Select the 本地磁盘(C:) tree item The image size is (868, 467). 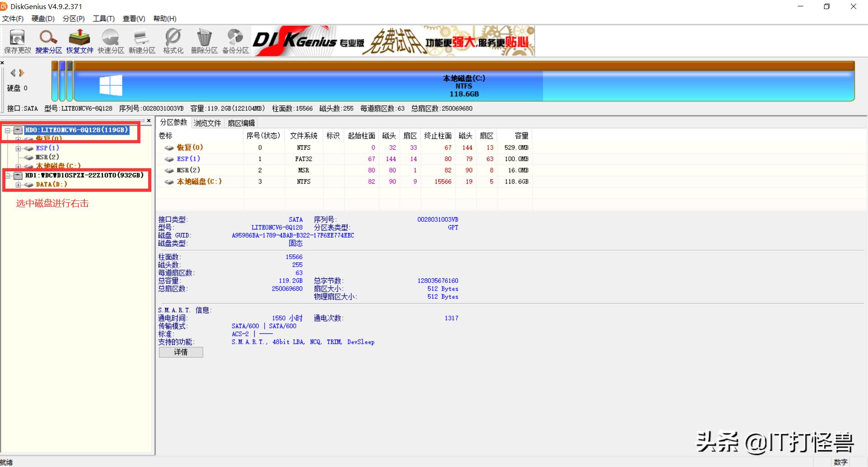pyautogui.click(x=58, y=166)
